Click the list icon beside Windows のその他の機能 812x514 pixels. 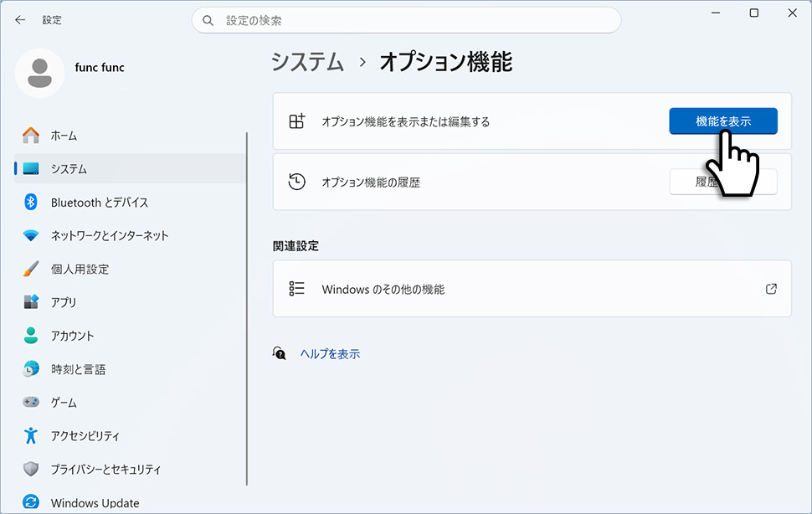pyautogui.click(x=296, y=289)
